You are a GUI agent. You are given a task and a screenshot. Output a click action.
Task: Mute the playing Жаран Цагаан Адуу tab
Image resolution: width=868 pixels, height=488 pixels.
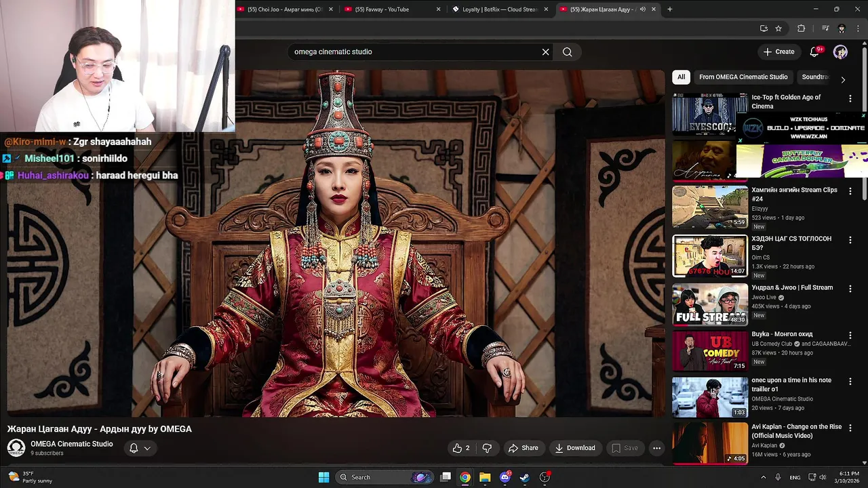[x=642, y=9]
